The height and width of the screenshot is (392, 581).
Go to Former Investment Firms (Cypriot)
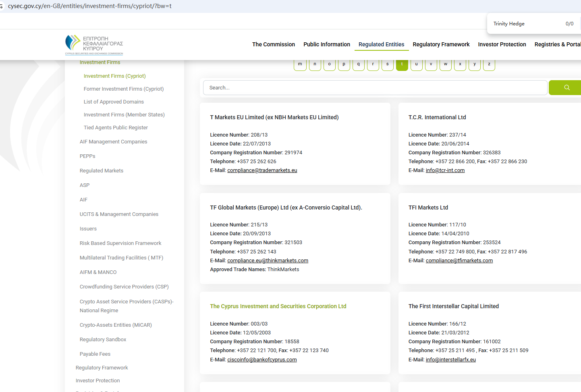point(123,89)
